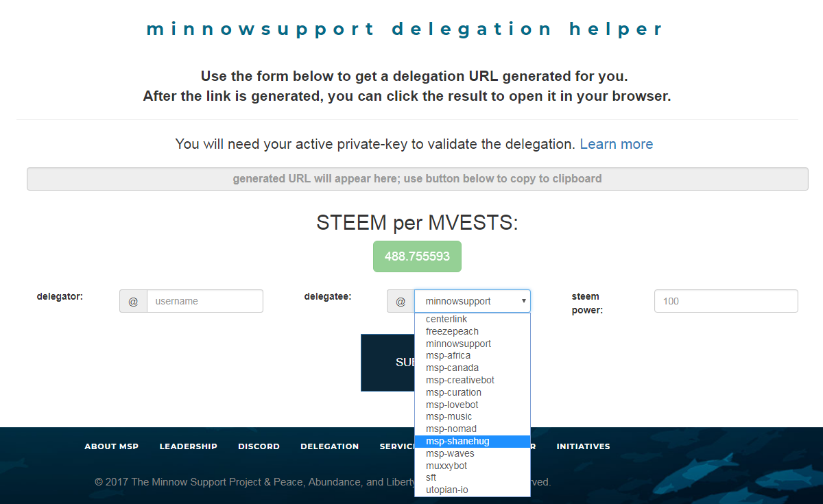Pick msp-canada from the list
The width and height of the screenshot is (823, 504).
[x=473, y=368]
